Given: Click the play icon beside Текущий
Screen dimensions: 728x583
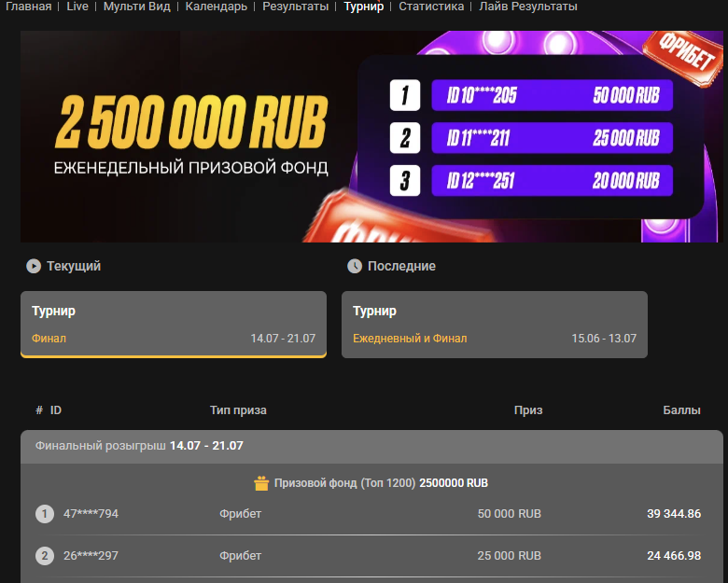Looking at the screenshot, I should click(34, 266).
